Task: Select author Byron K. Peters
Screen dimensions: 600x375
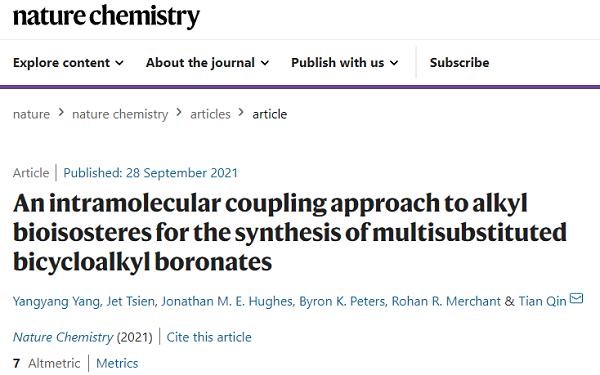Action: pyautogui.click(x=342, y=302)
